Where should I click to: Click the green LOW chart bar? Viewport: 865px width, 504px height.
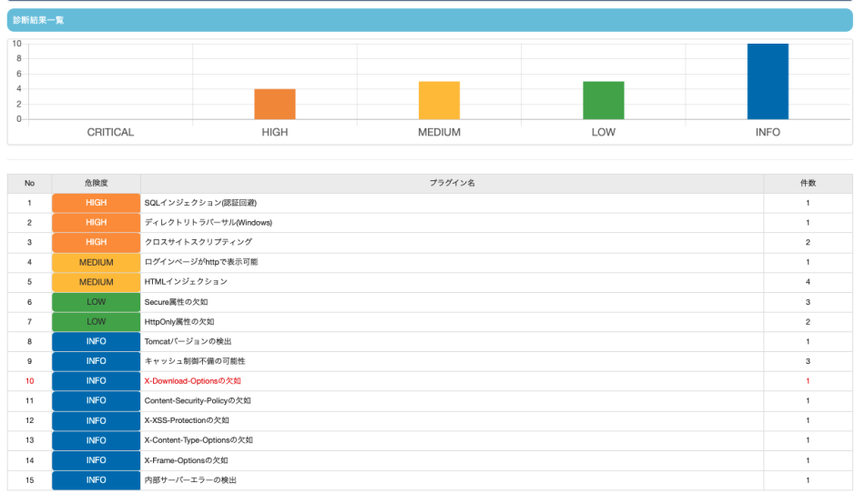[x=604, y=100]
